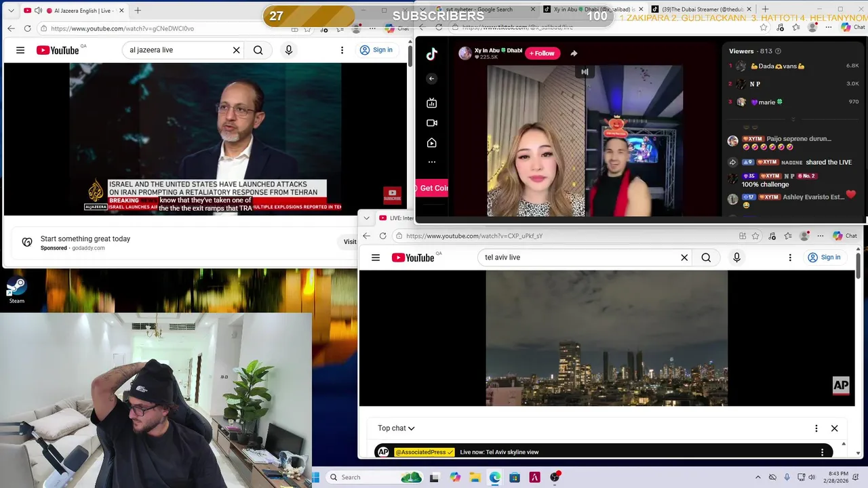Open File Explorer from the taskbar
The height and width of the screenshot is (488, 868).
click(x=475, y=477)
